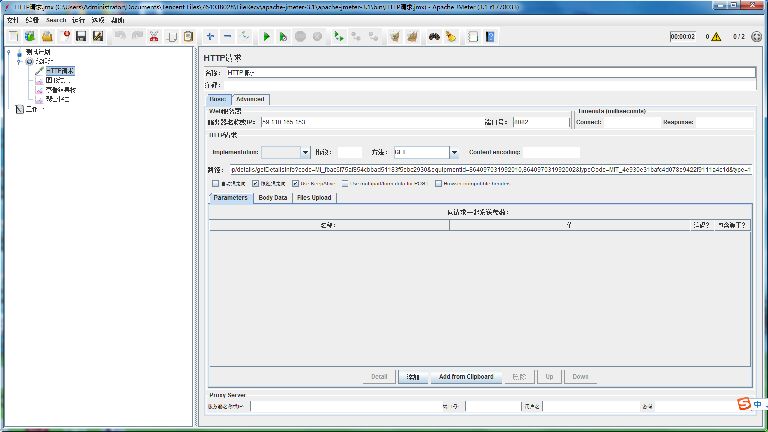Click the plus Expand All icon
This screenshot has height=432, width=768.
pos(210,37)
